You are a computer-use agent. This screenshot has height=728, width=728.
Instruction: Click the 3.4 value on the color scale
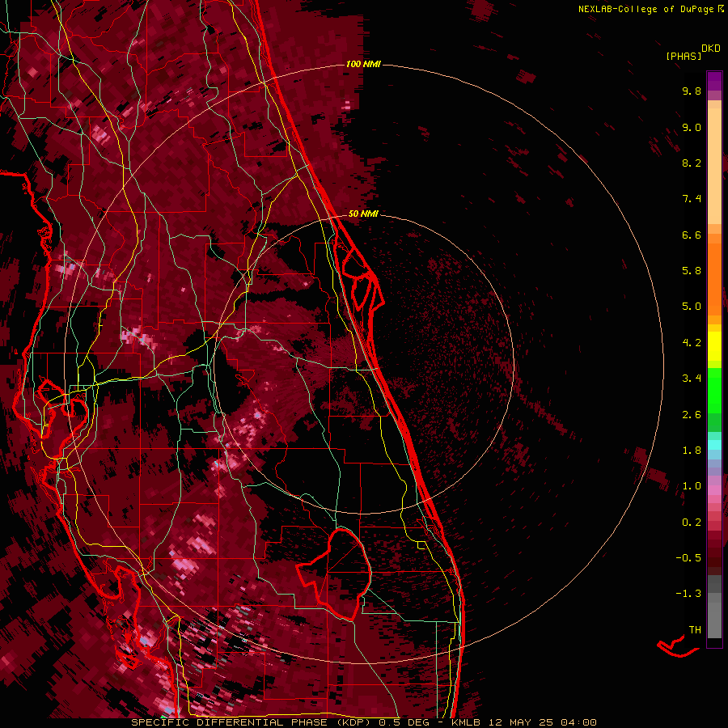692,379
